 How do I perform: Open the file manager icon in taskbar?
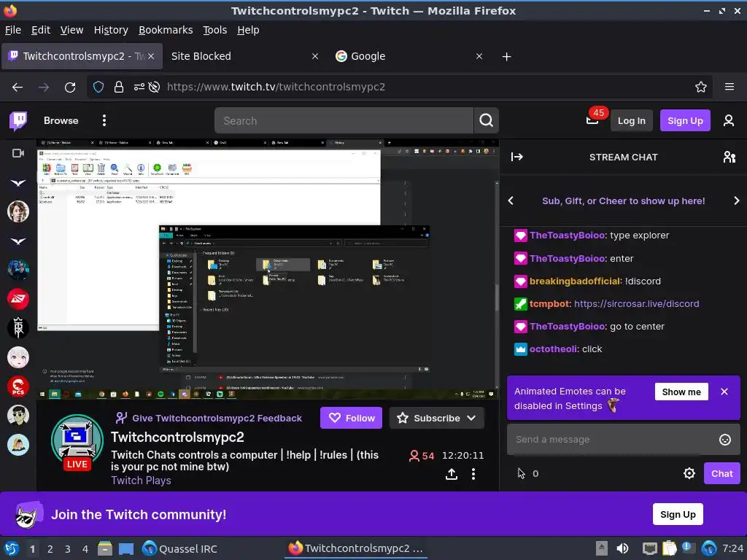click(x=105, y=548)
